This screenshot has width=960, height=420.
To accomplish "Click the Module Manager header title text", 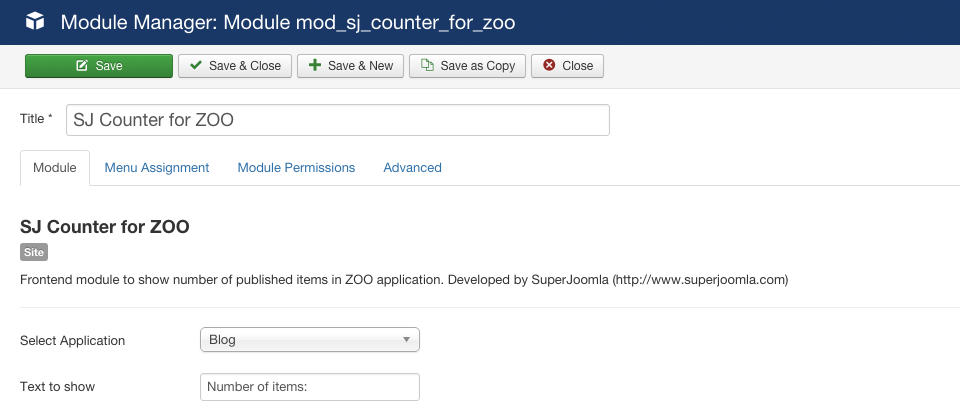I will pyautogui.click(x=289, y=21).
